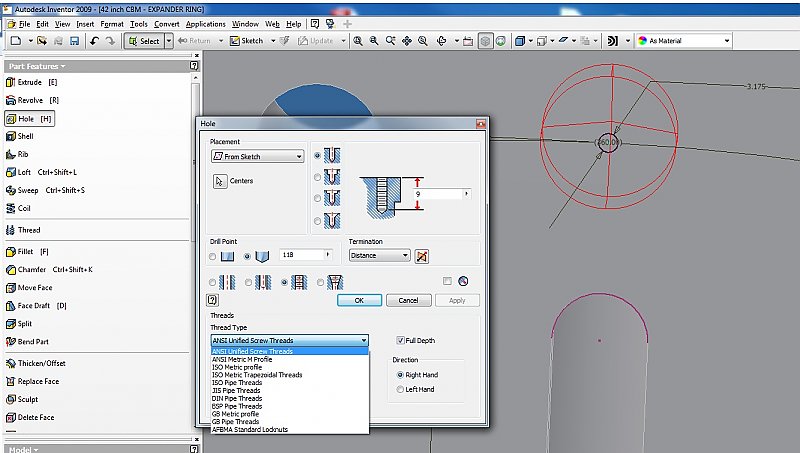
Task: Open the View menu
Action: pyautogui.click(x=62, y=24)
